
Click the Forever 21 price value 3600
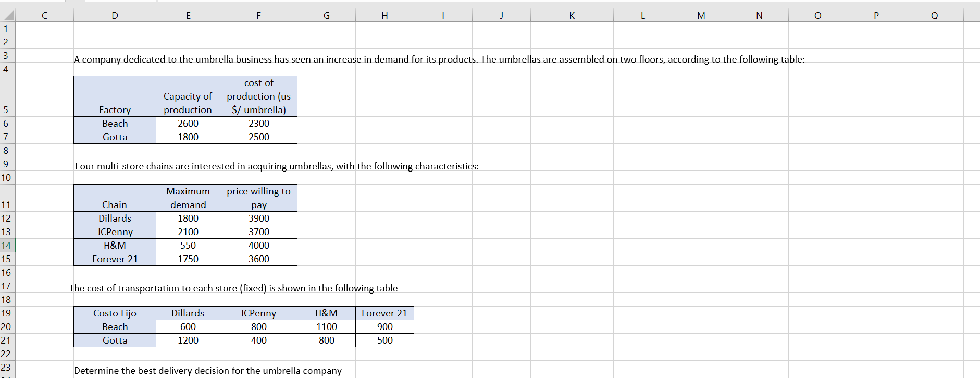click(x=258, y=259)
